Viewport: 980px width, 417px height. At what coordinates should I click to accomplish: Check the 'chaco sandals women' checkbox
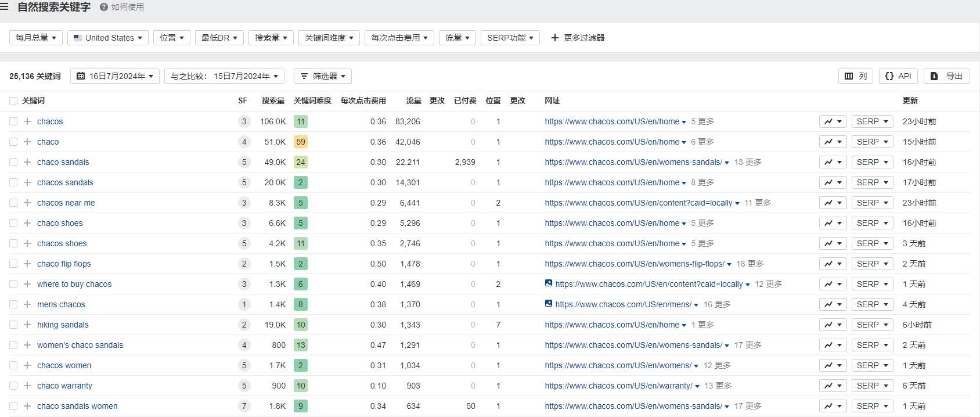tap(13, 406)
